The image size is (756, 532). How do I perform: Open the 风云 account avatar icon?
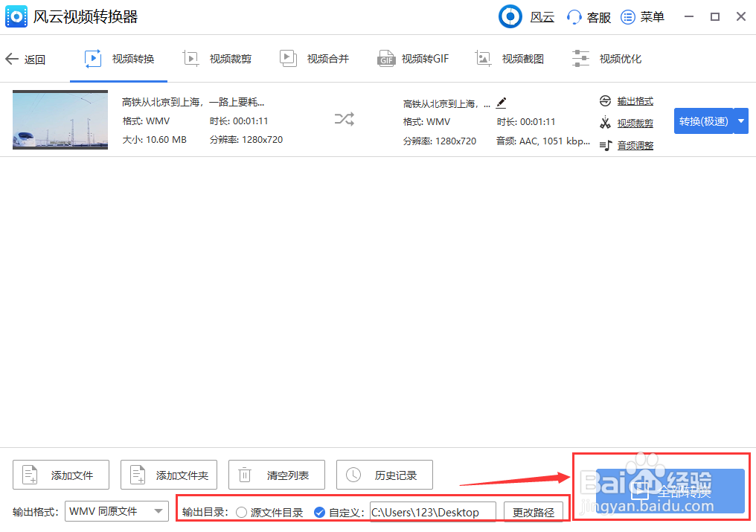pos(510,16)
